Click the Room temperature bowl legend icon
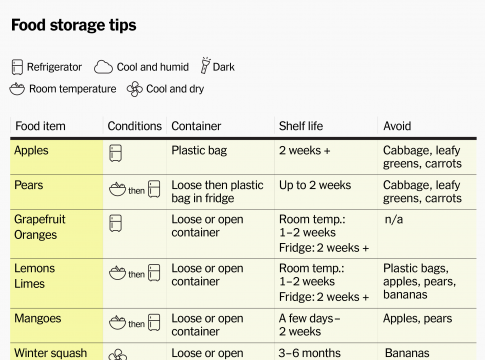The height and width of the screenshot is (360, 485). point(17,89)
